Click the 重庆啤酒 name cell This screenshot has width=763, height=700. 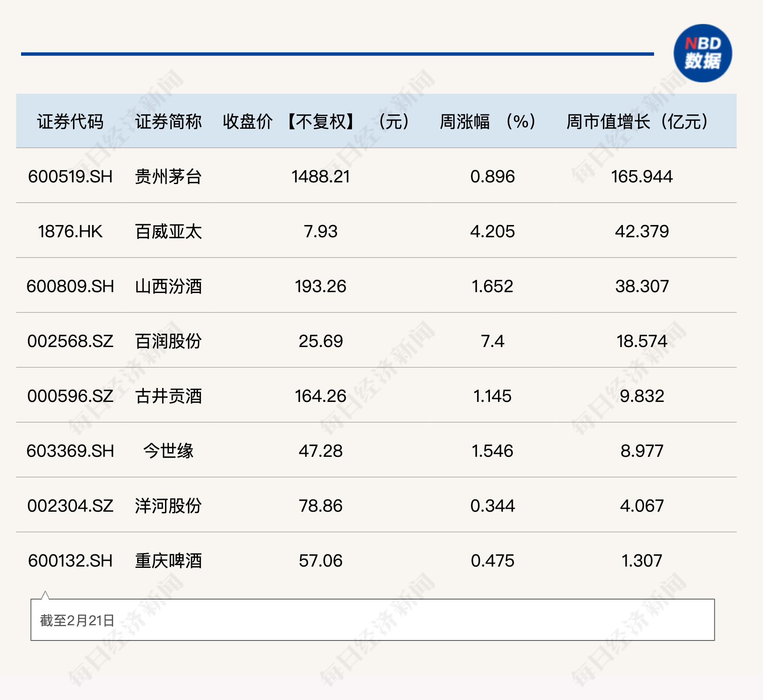click(x=168, y=561)
